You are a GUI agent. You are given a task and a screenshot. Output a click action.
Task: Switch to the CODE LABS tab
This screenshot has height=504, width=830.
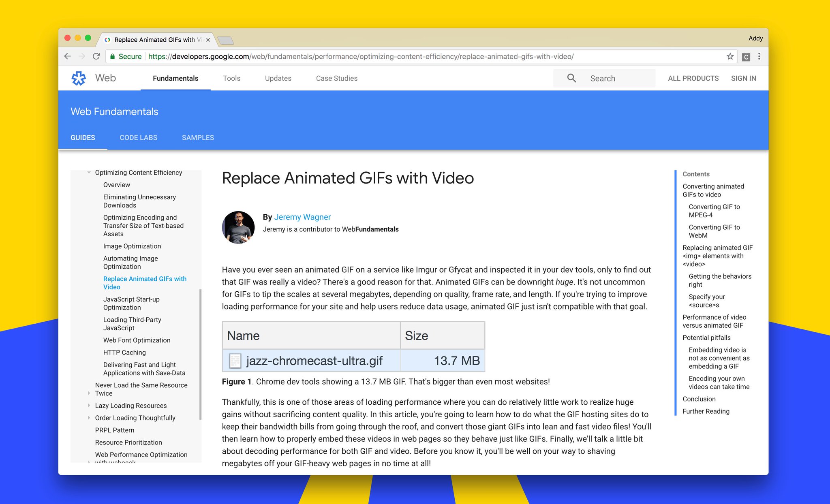pyautogui.click(x=138, y=137)
